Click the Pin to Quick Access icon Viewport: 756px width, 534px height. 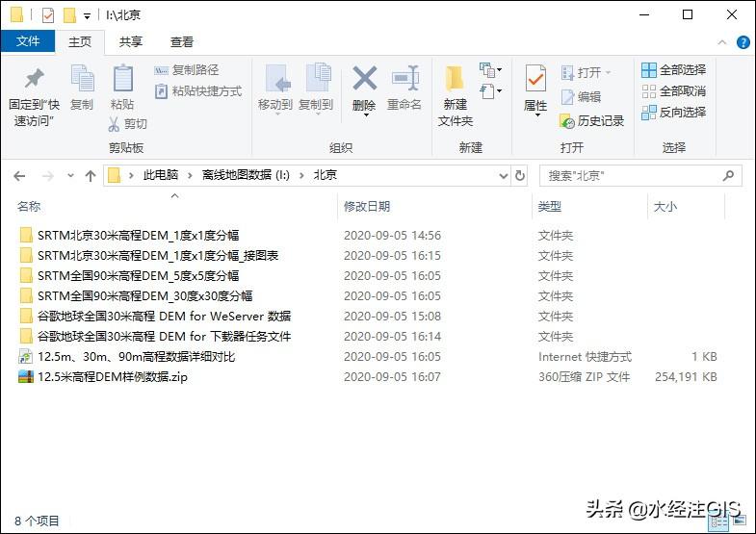point(34,80)
